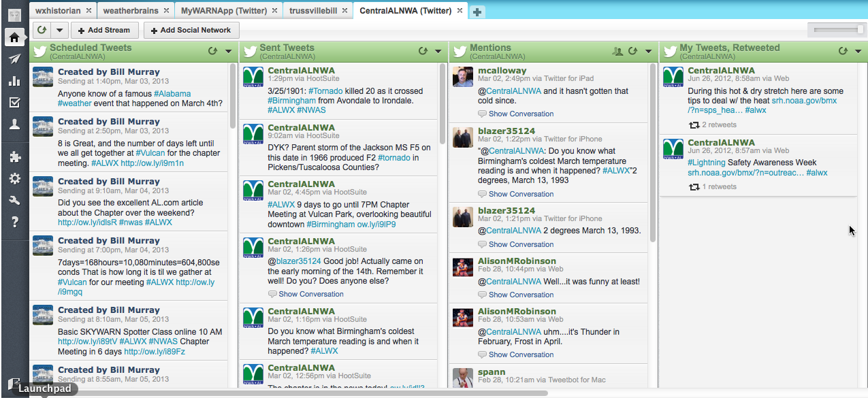Click the Add Stream button

click(105, 30)
